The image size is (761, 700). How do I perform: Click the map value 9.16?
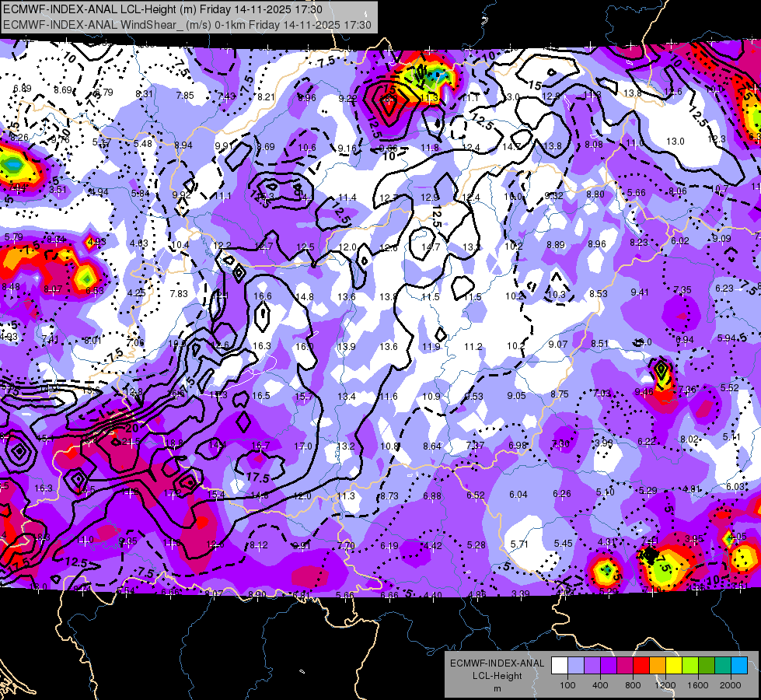[x=347, y=148]
